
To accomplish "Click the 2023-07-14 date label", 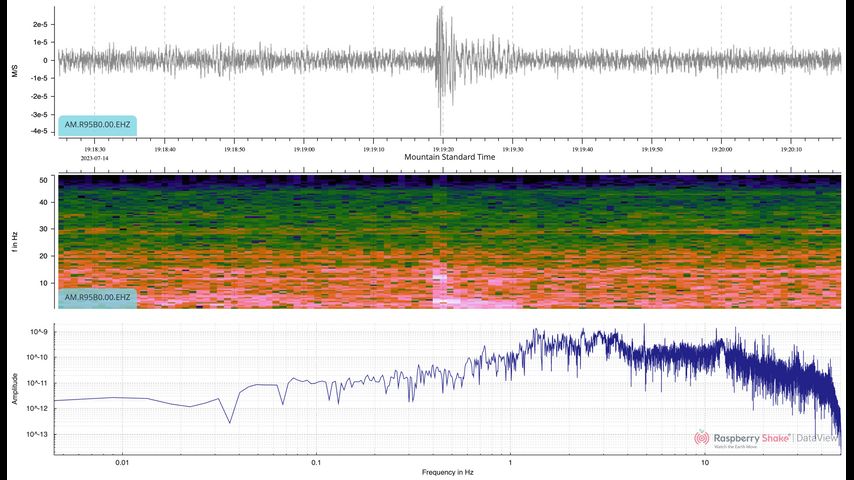I will [95, 158].
